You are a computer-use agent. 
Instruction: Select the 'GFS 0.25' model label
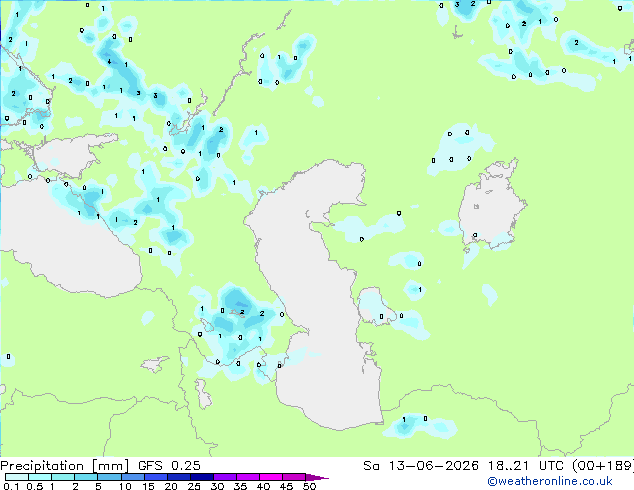(x=169, y=466)
